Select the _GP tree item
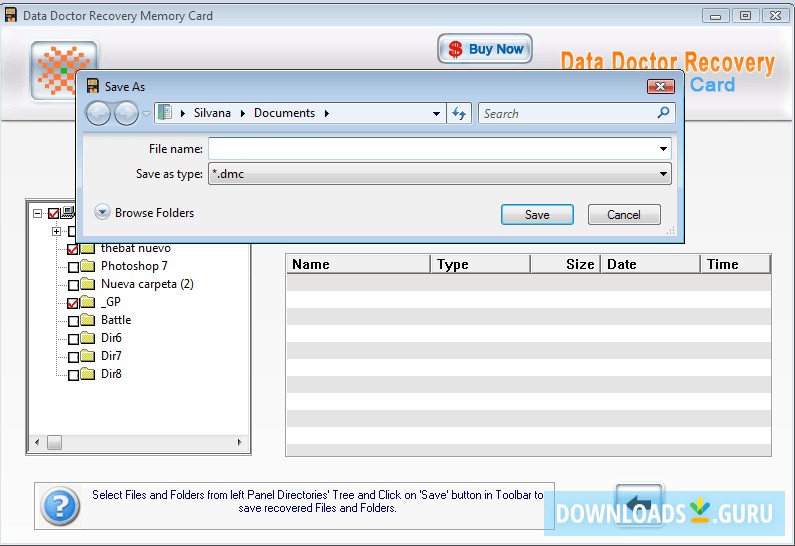The height and width of the screenshot is (546, 795). pos(111,302)
